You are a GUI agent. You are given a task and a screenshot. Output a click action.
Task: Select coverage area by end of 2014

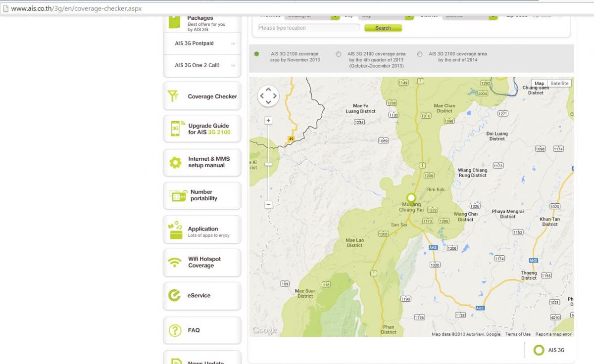420,54
